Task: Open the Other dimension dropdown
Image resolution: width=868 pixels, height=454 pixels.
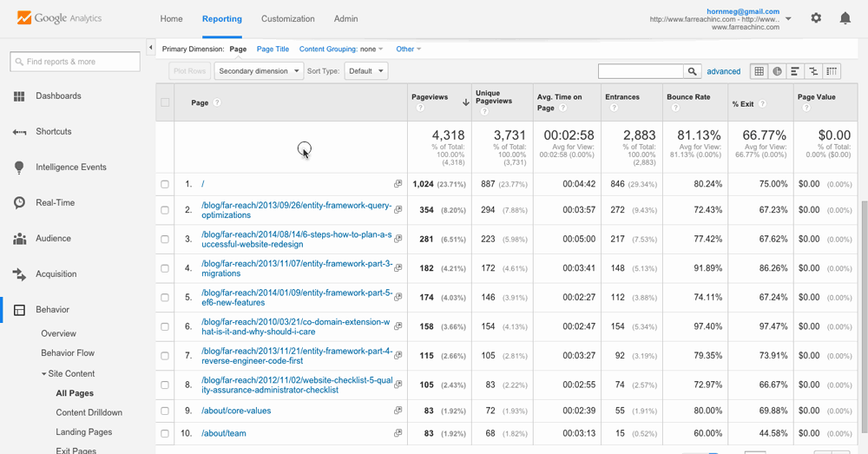Action: 409,49
